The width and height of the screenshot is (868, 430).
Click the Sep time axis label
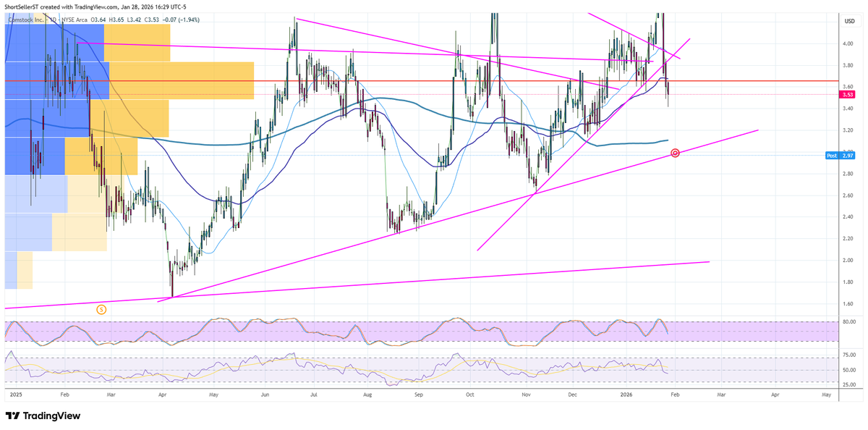coord(419,396)
